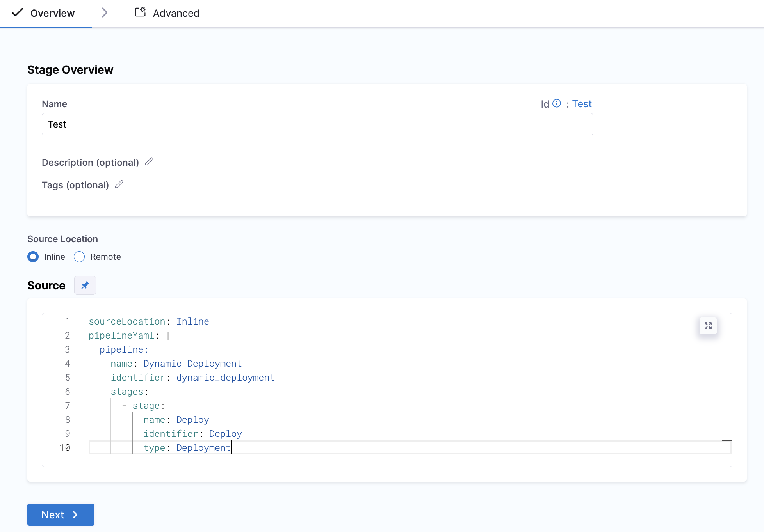Image resolution: width=764 pixels, height=532 pixels.
Task: Click the editor vertical scrollbar
Action: [727, 384]
